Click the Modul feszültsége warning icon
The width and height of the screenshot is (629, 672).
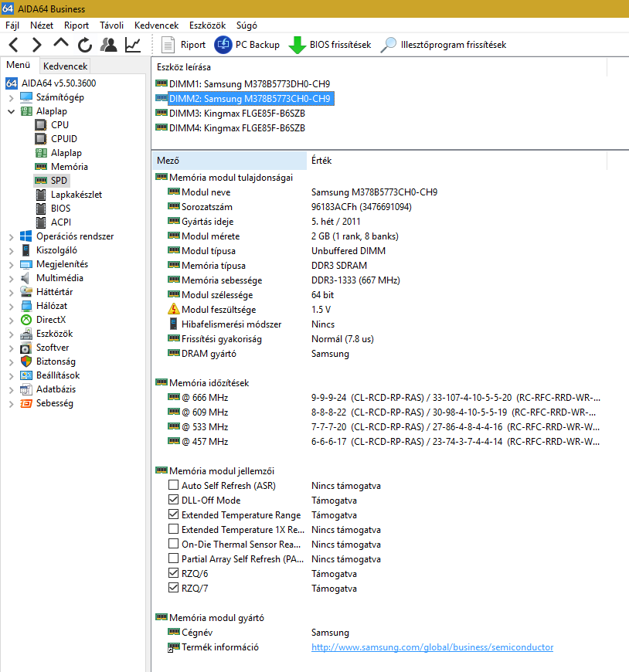(x=173, y=309)
